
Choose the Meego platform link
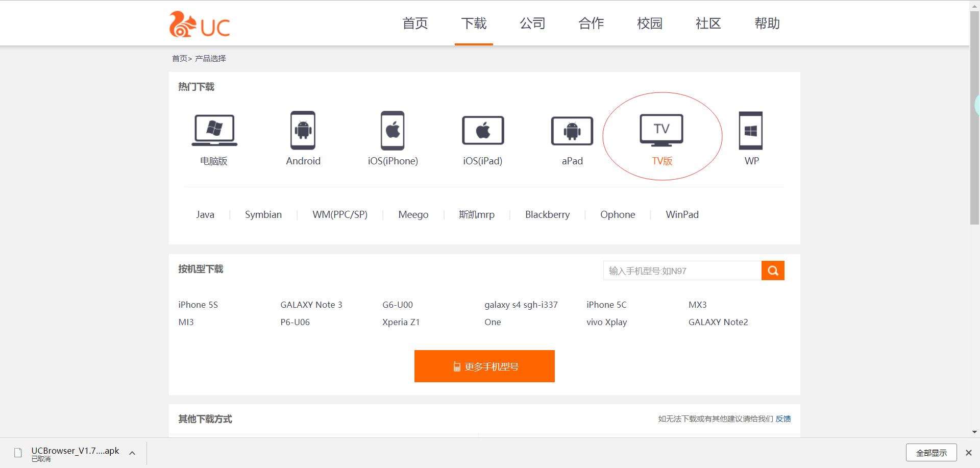pyautogui.click(x=413, y=215)
